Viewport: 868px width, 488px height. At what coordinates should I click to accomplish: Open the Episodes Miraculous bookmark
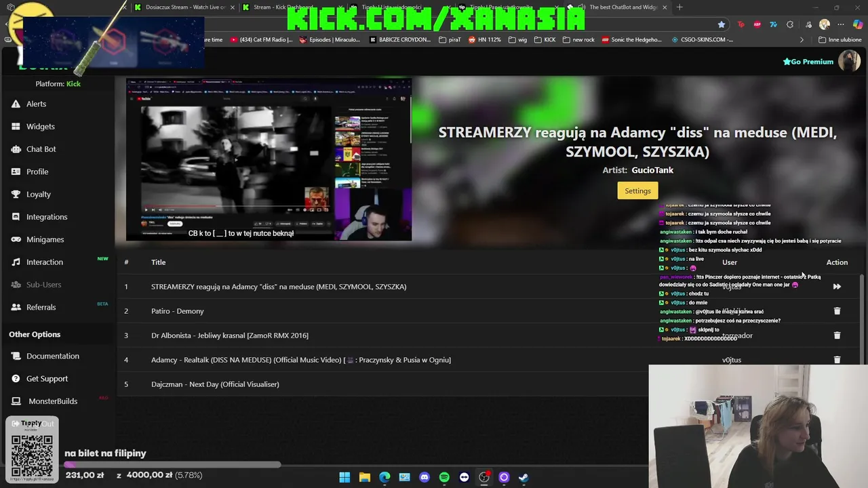pyautogui.click(x=329, y=40)
